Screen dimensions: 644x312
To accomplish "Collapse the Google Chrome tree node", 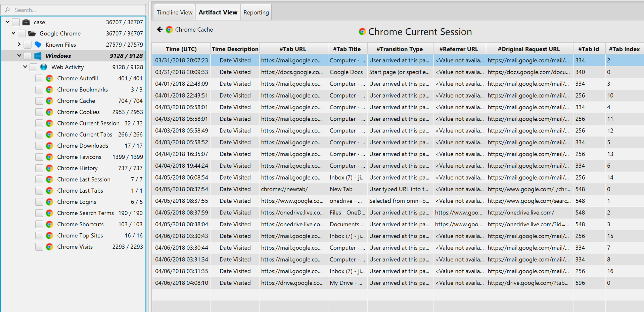I will tap(13, 33).
